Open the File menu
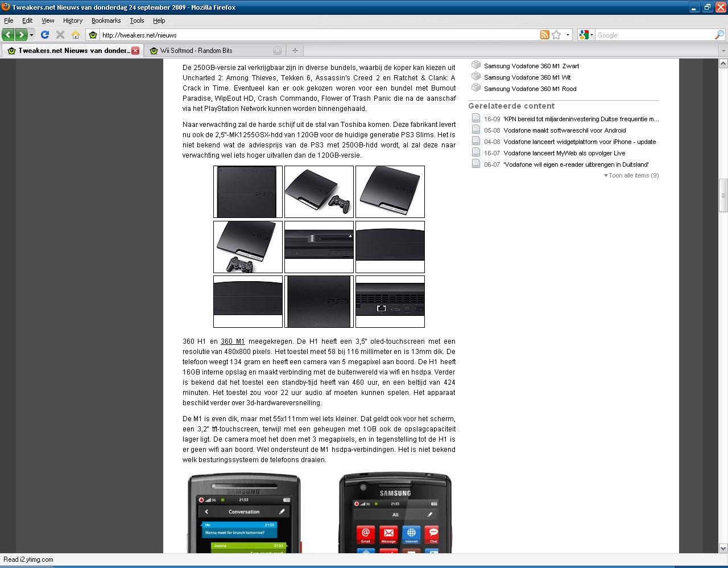The width and height of the screenshot is (728, 568). [x=9, y=20]
